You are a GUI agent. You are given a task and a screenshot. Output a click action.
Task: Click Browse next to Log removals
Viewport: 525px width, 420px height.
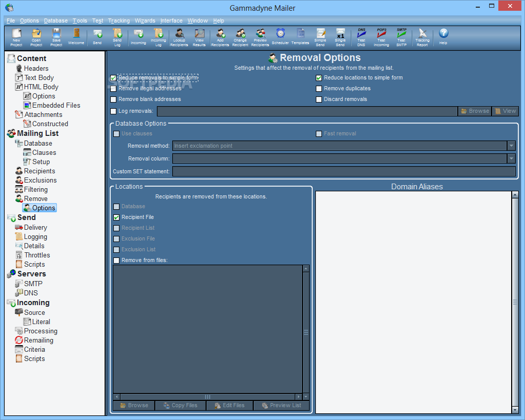coord(475,111)
